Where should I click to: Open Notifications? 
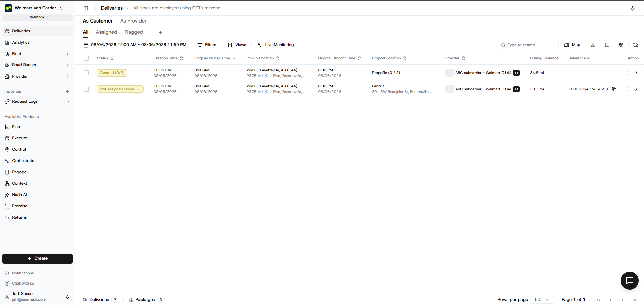tap(37, 273)
